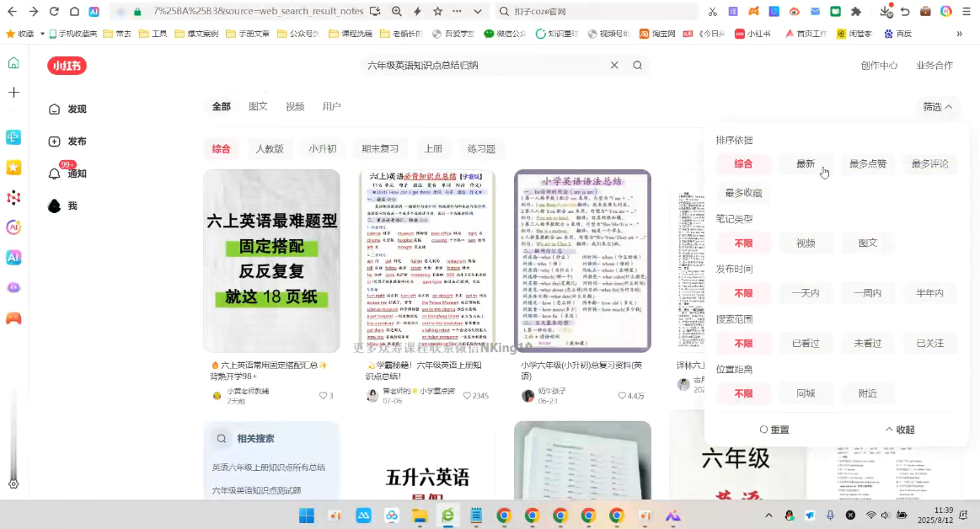Choose 一周内 publish time filter
Viewport: 980px width, 529px height.
[x=868, y=293]
